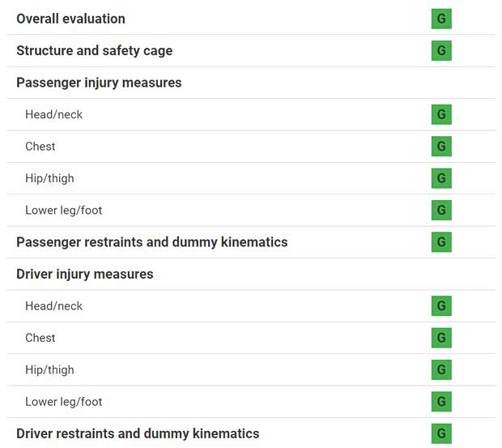Click passenger Lower leg/foot G badge
This screenshot has width=502, height=448.
click(441, 211)
